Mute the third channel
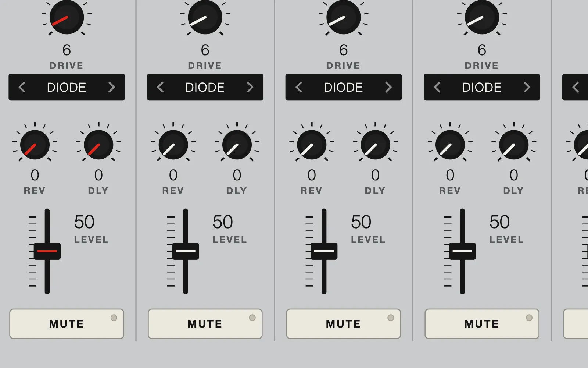Viewport: 588px width, 368px height. pos(344,324)
